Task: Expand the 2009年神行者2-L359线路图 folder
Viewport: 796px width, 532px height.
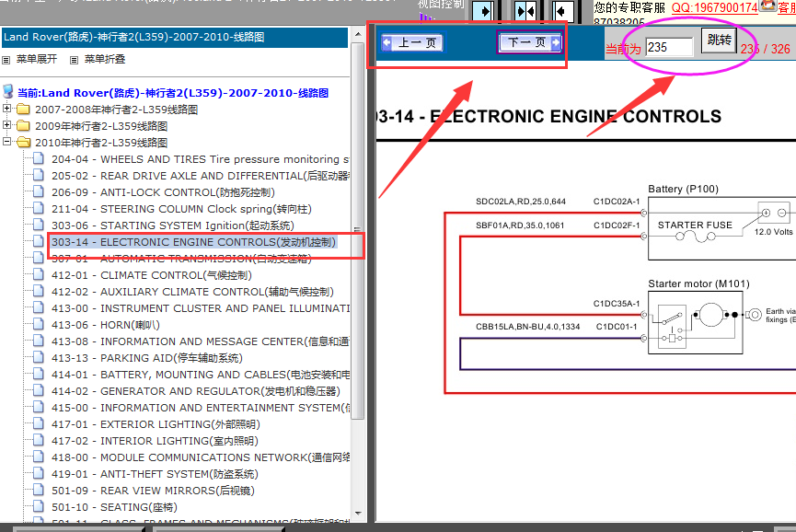Action: point(6,125)
